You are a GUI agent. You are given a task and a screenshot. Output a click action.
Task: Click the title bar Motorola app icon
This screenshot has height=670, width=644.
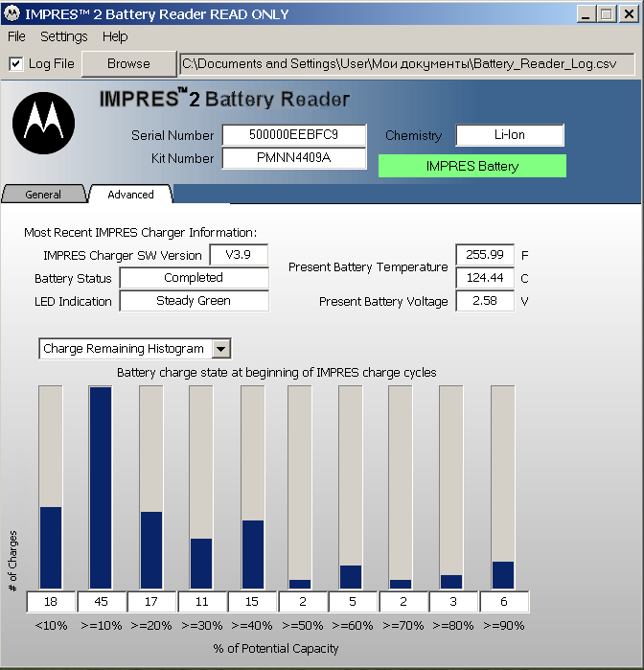tap(11, 13)
